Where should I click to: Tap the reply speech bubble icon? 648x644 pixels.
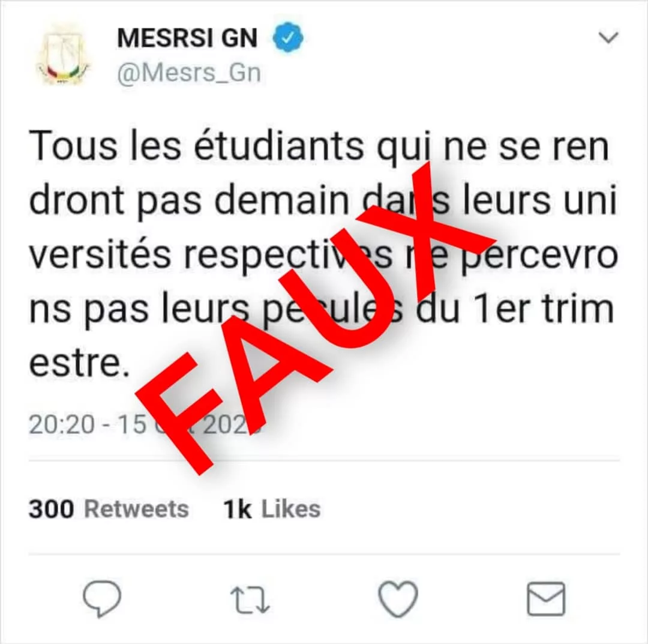tap(102, 598)
